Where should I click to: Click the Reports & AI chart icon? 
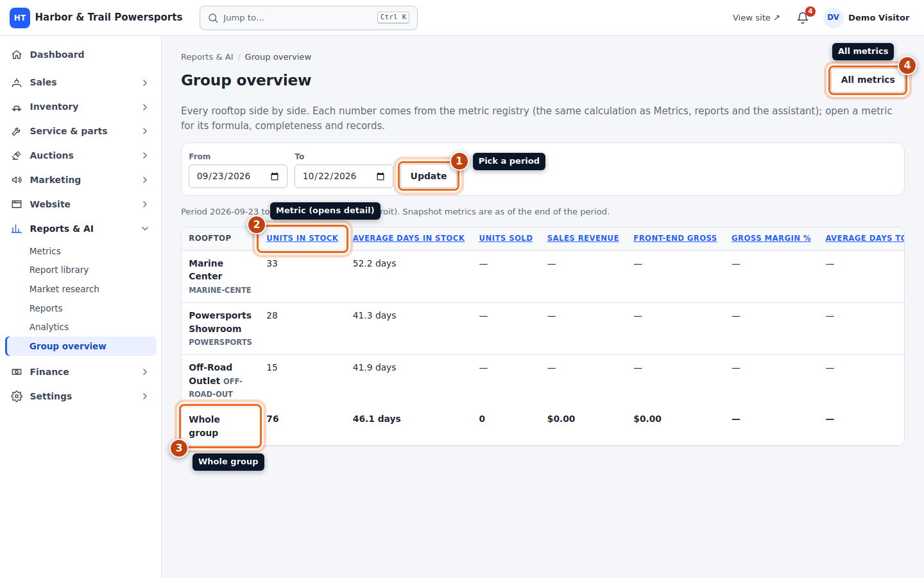coord(17,229)
